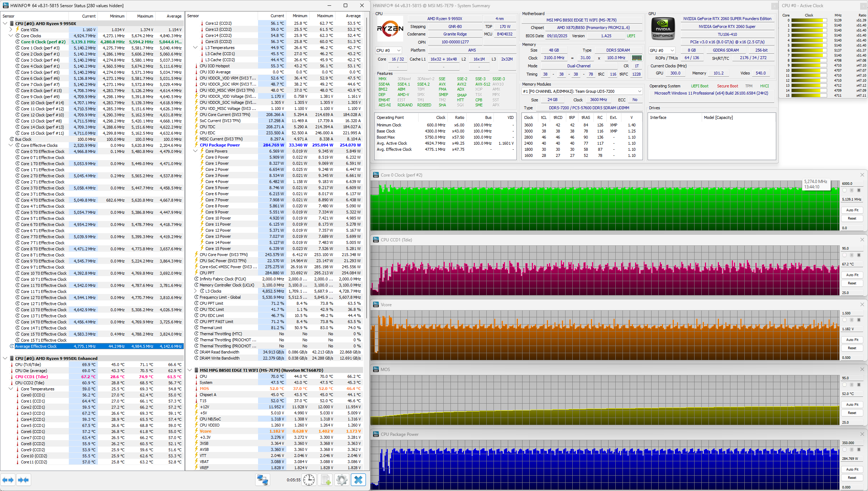Collapse the Core Powers group

(x=195, y=151)
